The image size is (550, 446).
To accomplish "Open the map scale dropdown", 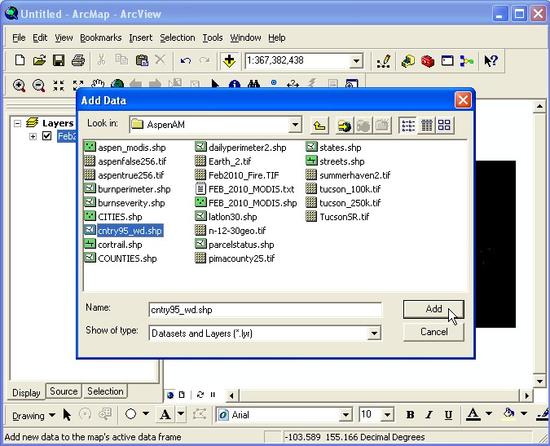I will click(x=356, y=61).
